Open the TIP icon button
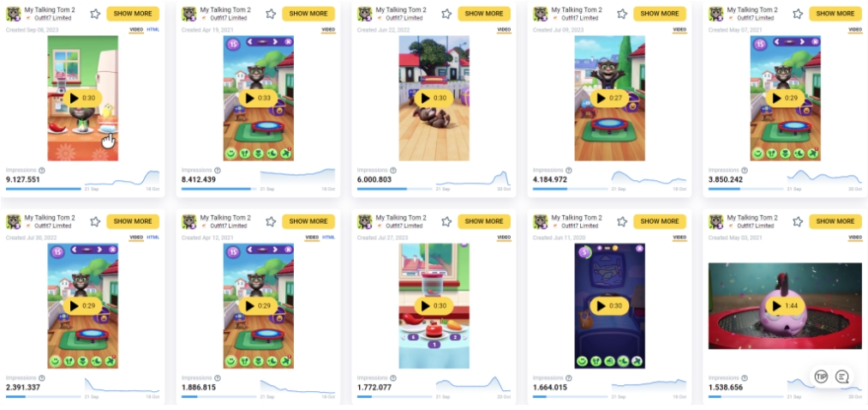Image resolution: width=868 pixels, height=410 pixels. click(x=821, y=377)
